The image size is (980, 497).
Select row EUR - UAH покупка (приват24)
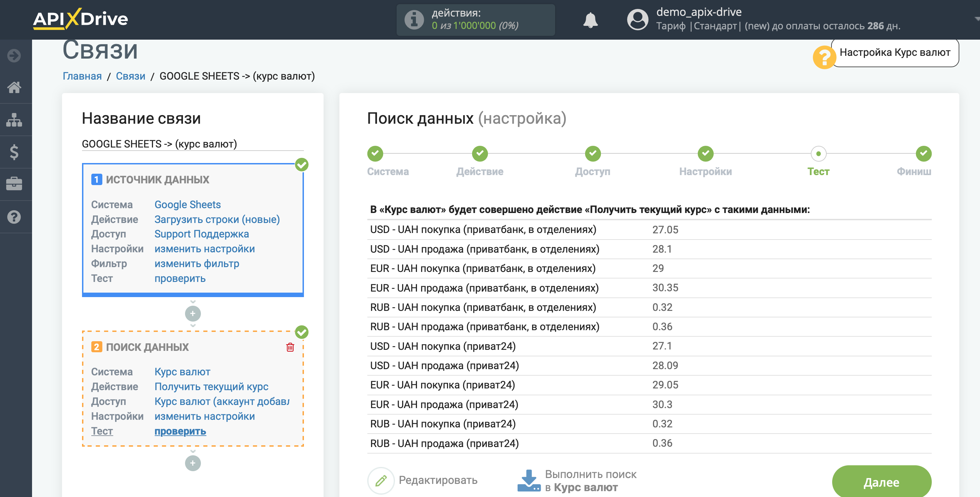[x=649, y=385]
